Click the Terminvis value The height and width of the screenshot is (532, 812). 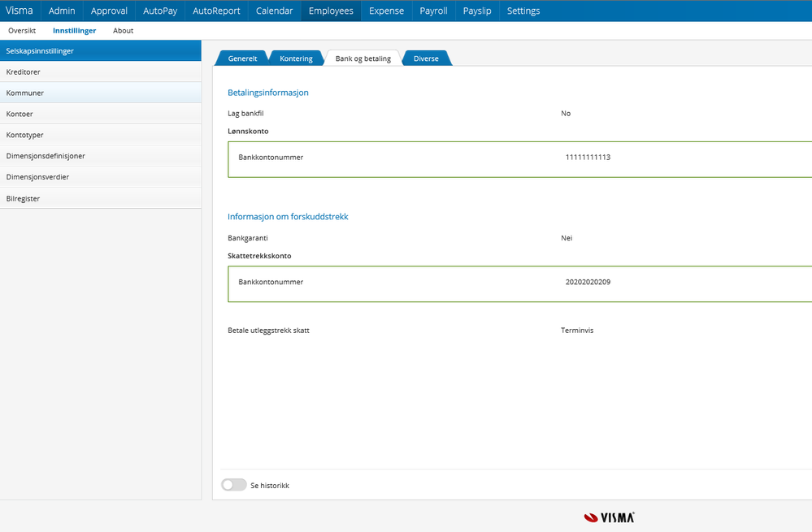coord(577,331)
